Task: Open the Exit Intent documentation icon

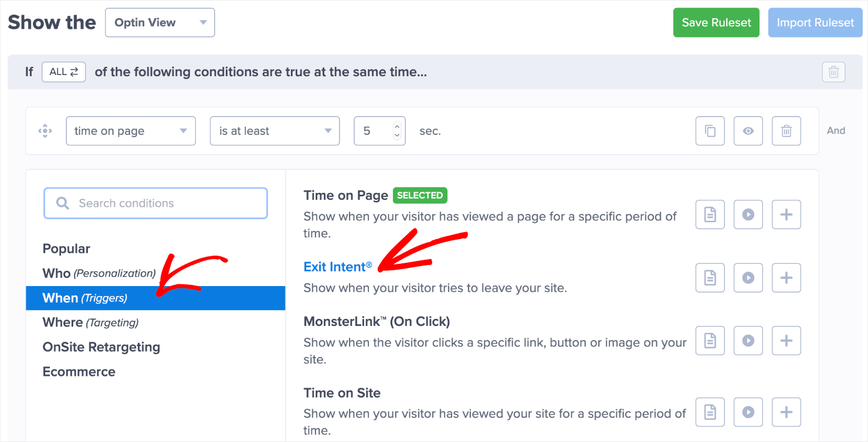Action: tap(710, 277)
